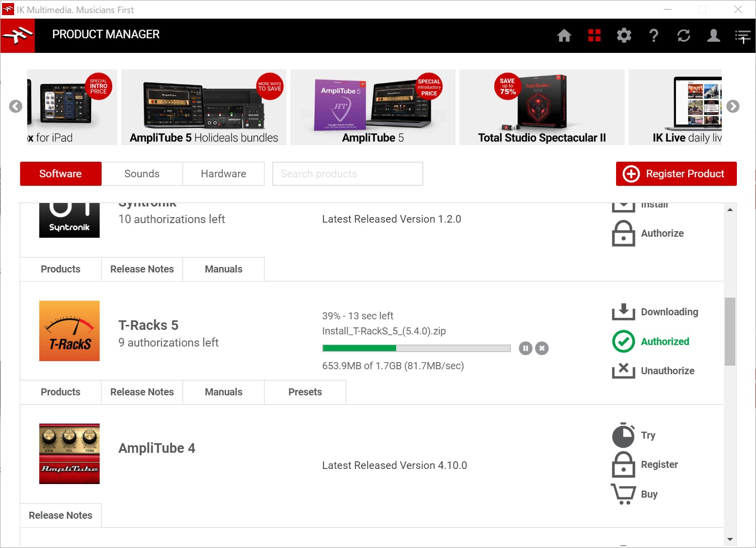The height and width of the screenshot is (548, 756).
Task: Go to next promotional banner
Action: pos(733,106)
